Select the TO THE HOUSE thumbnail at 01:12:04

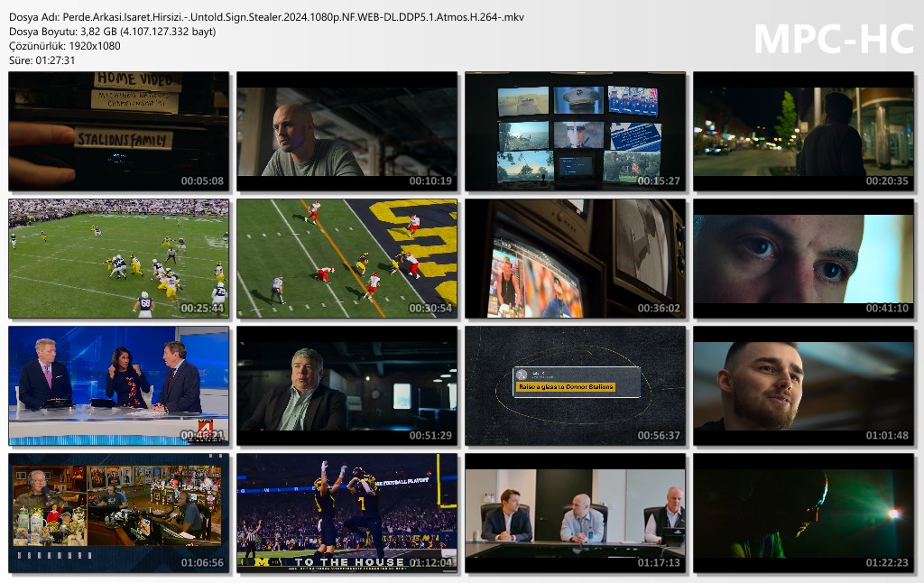pos(346,514)
